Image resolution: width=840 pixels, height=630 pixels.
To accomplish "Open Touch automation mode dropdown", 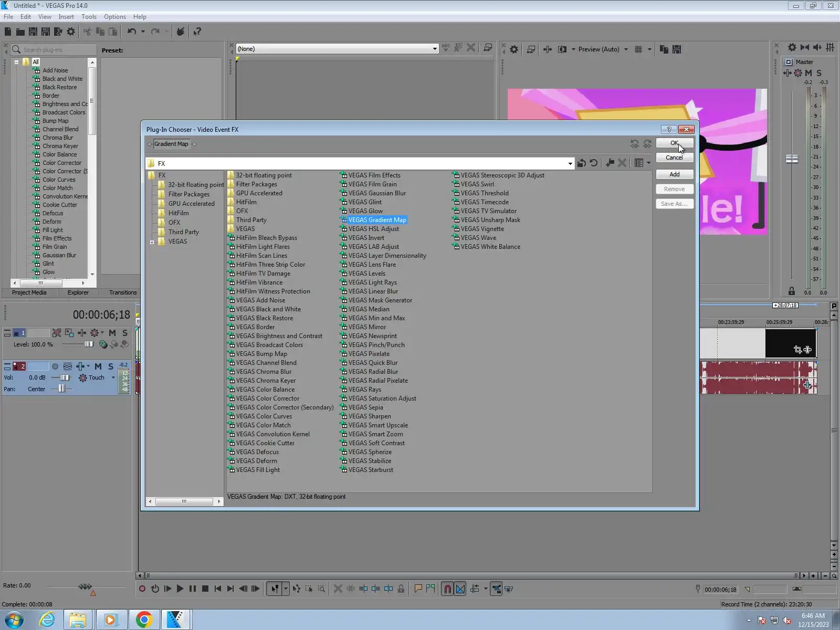I will [x=113, y=378].
